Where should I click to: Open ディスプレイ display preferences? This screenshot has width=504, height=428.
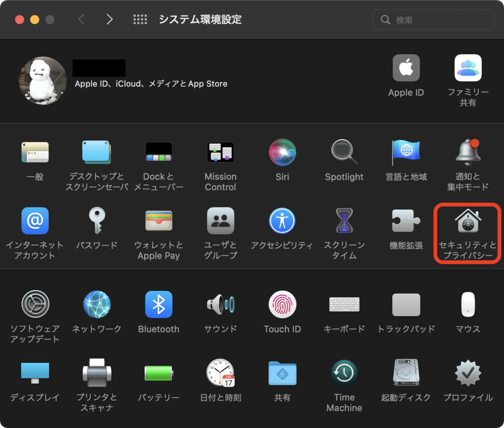35,373
